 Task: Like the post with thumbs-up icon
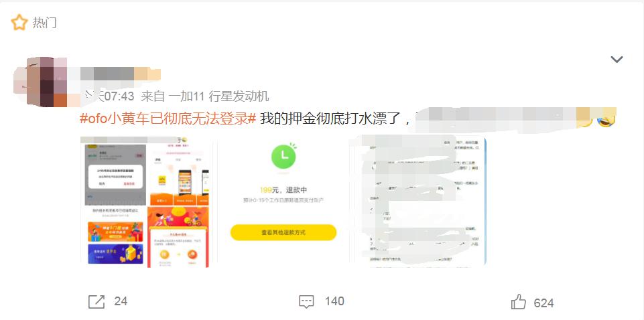tap(519, 303)
